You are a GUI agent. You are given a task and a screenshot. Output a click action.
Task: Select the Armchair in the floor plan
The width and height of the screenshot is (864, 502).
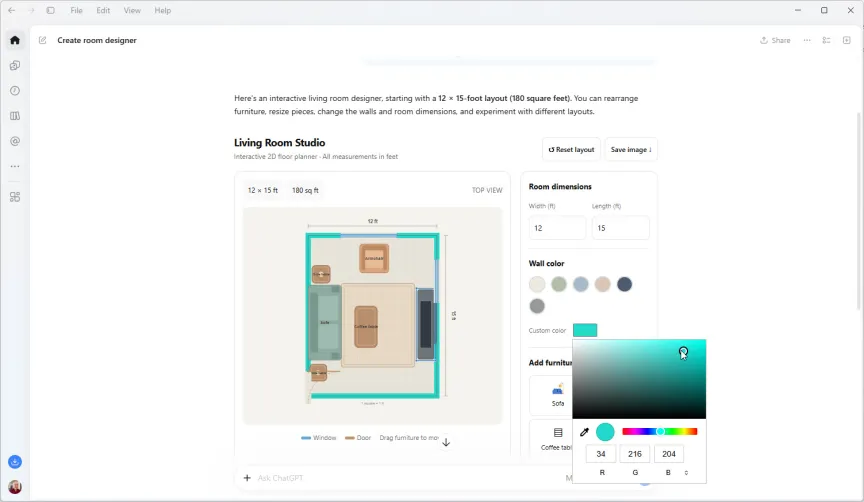click(374, 258)
